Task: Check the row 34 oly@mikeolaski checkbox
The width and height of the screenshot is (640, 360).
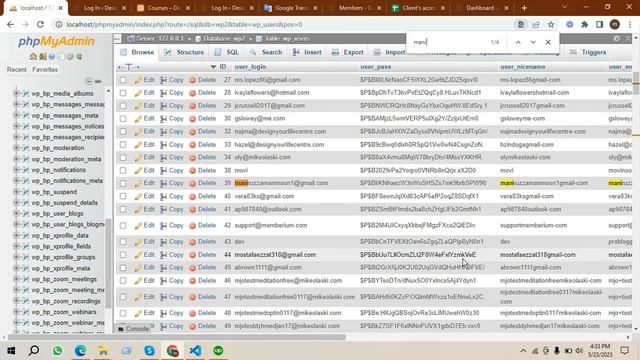Action: (123, 158)
